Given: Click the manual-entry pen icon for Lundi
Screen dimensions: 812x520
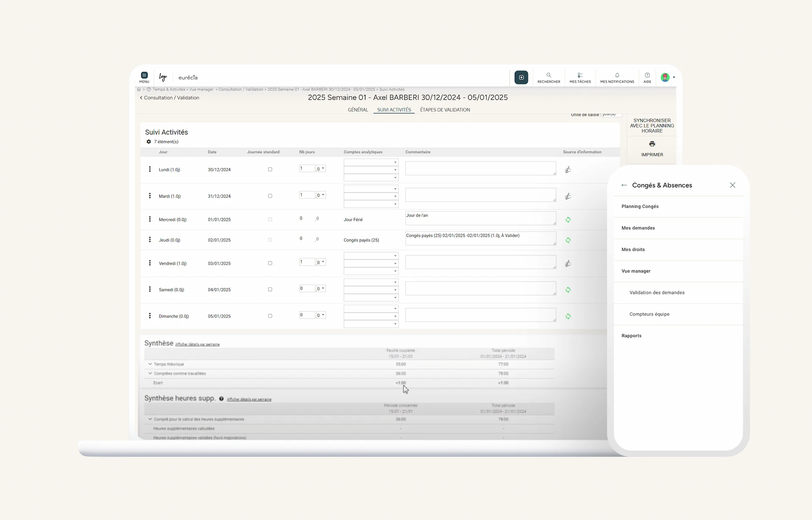Looking at the screenshot, I should click(x=568, y=169).
